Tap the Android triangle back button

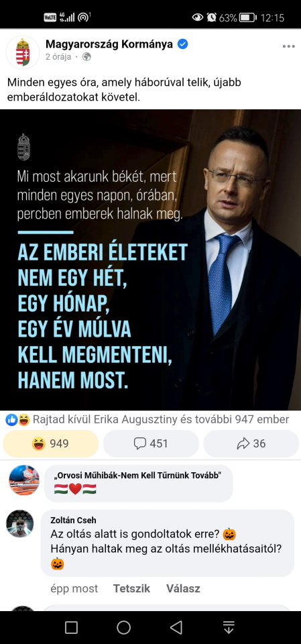click(x=176, y=628)
